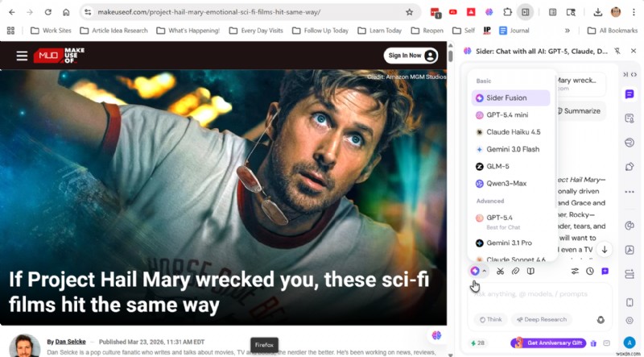Open the browser Extensions puzzle icon
Image resolution: width=644 pixels, height=357 pixels.
(x=507, y=12)
